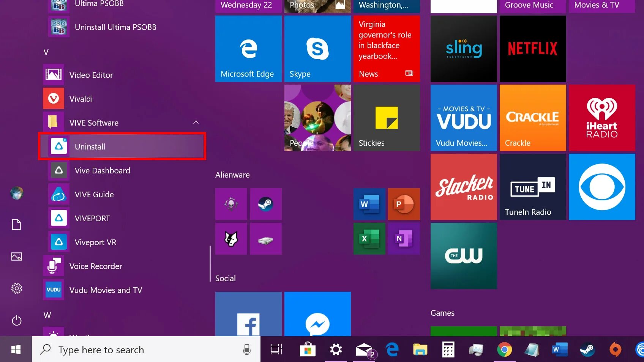644x362 pixels.
Task: Select Uninstall under VIVE Software
Action: pos(122,146)
